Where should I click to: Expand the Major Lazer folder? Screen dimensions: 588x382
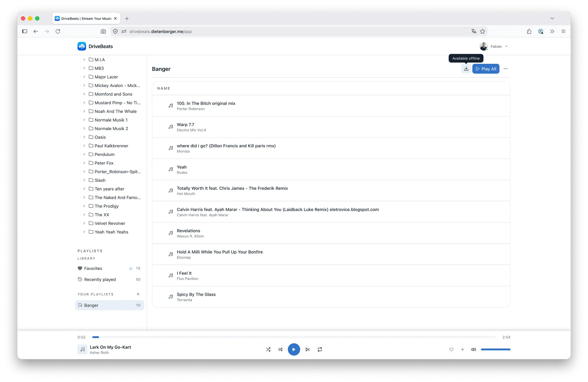(84, 77)
